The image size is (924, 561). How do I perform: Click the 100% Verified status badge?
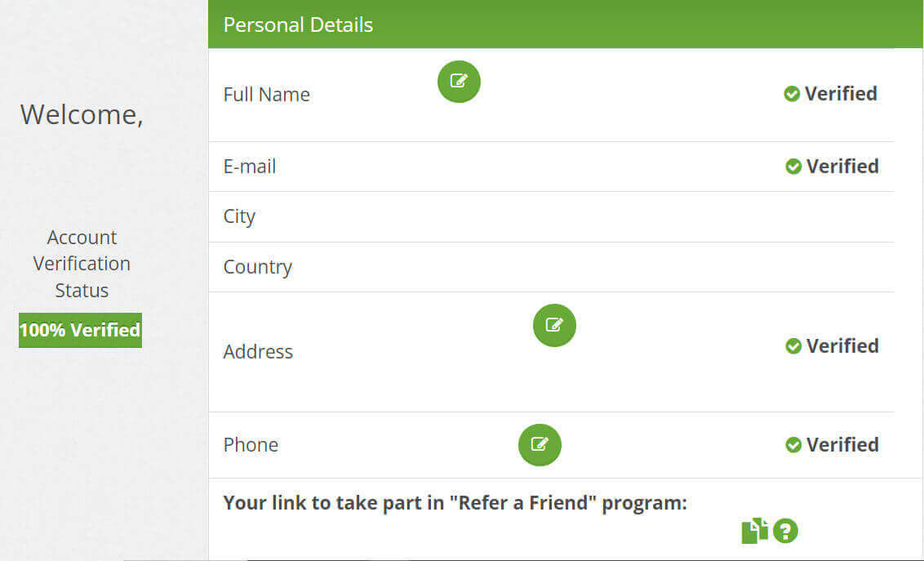coord(80,330)
